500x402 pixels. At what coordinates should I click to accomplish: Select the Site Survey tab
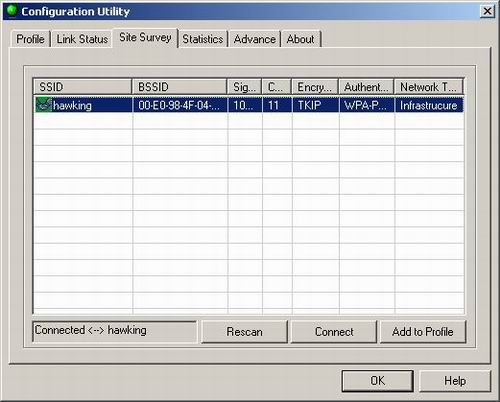coord(145,37)
